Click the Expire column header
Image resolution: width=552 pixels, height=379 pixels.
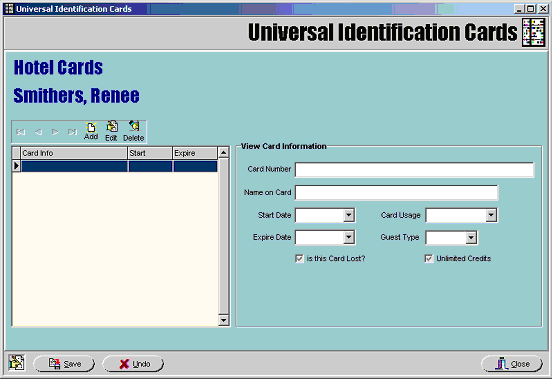coord(195,153)
